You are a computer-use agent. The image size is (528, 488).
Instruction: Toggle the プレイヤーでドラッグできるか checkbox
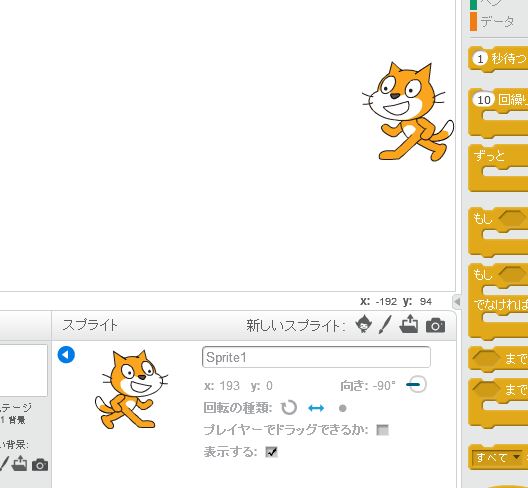coord(382,430)
